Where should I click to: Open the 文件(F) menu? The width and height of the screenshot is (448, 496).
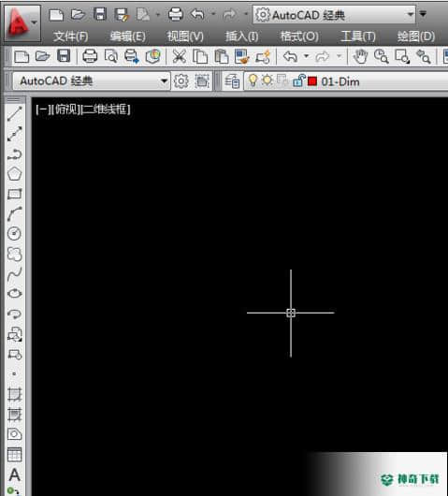click(x=70, y=36)
